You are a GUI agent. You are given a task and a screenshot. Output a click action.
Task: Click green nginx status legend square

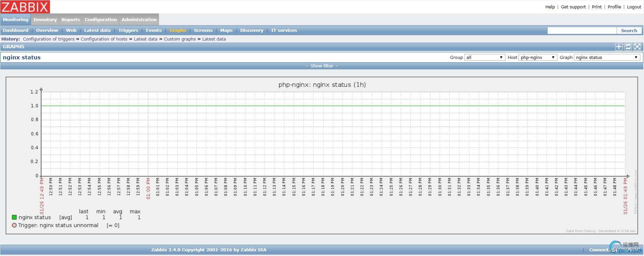tap(14, 217)
